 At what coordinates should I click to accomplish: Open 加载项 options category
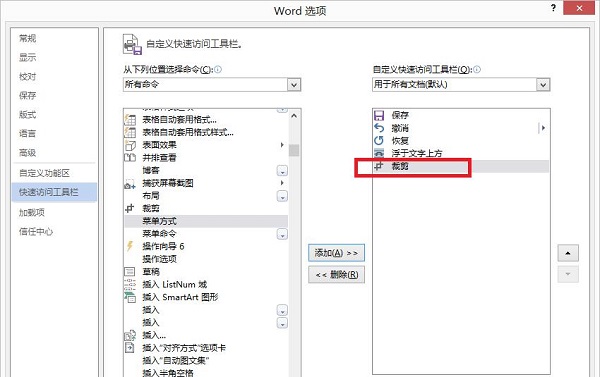click(32, 212)
